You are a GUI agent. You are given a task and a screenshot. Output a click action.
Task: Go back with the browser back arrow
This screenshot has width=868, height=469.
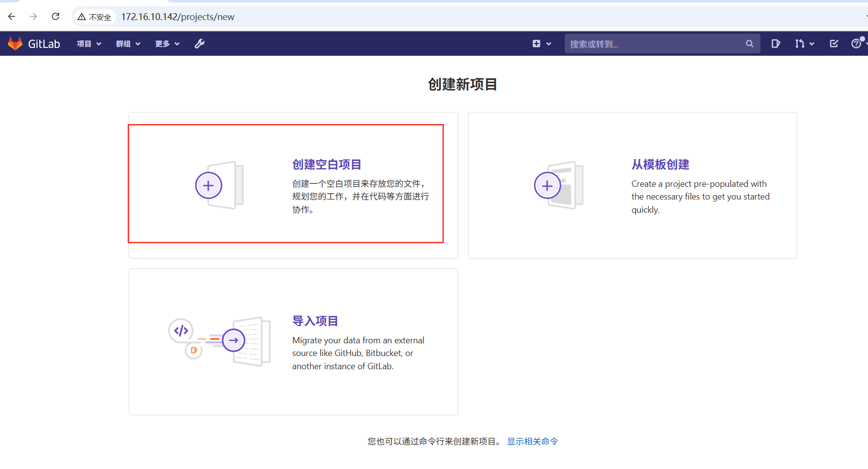(12, 17)
